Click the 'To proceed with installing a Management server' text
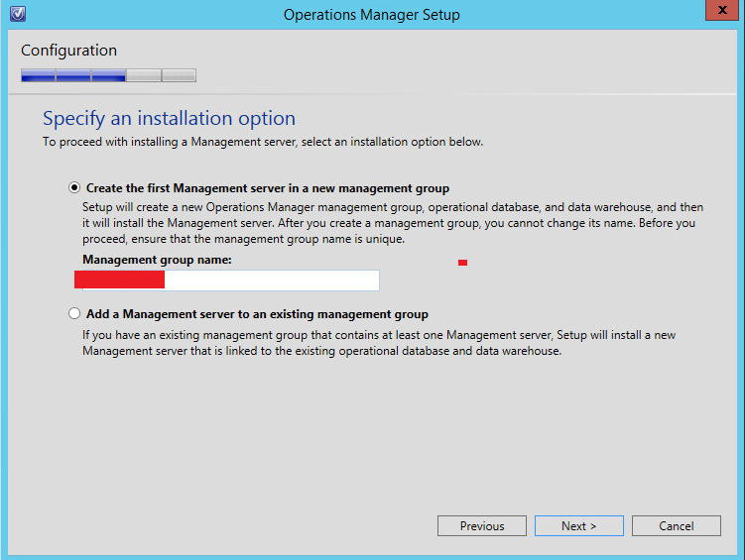 tap(263, 142)
